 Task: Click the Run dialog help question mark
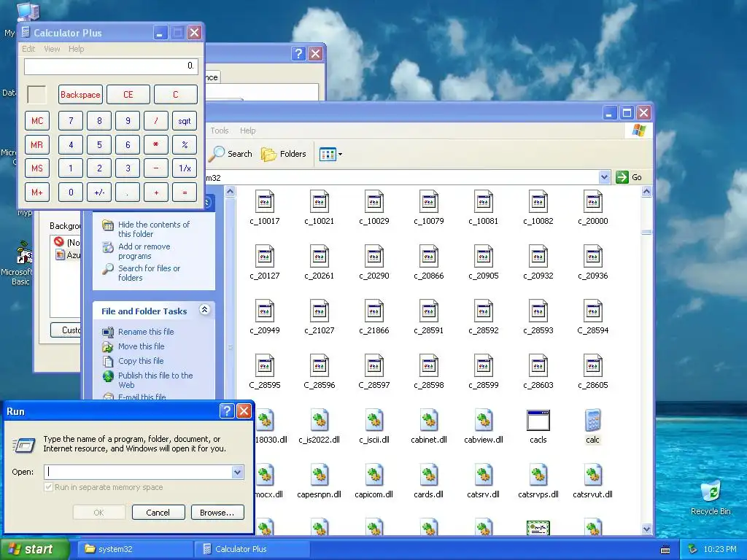tap(227, 411)
